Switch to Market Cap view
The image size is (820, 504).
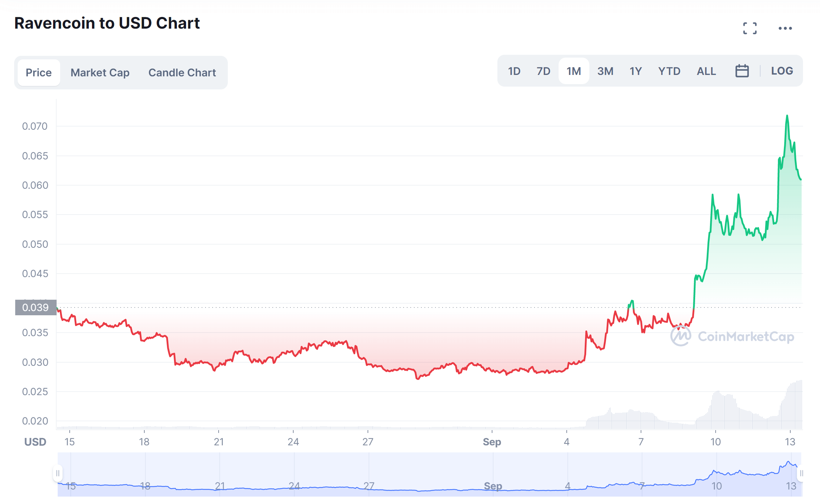point(100,72)
